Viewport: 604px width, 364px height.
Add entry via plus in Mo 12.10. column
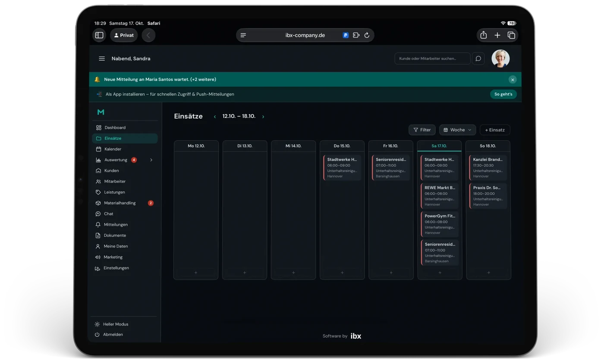point(196,273)
